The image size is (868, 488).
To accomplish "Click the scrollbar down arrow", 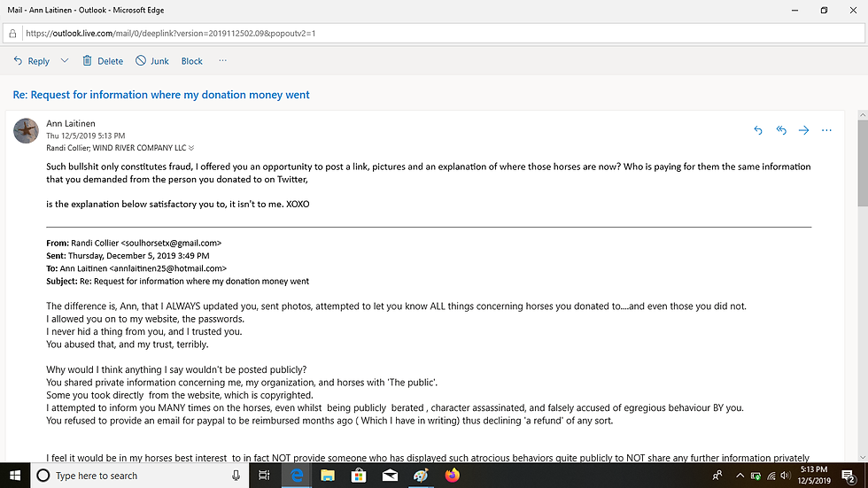I will (x=863, y=457).
